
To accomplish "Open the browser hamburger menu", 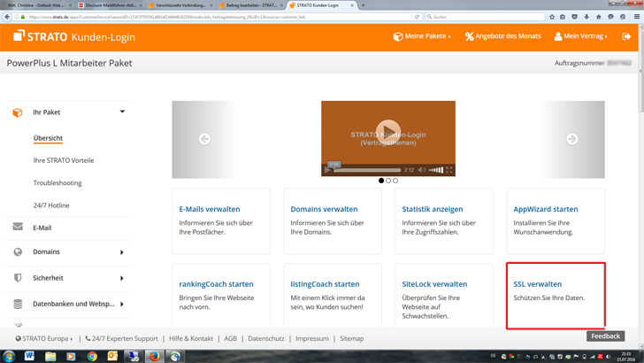I will point(637,17).
